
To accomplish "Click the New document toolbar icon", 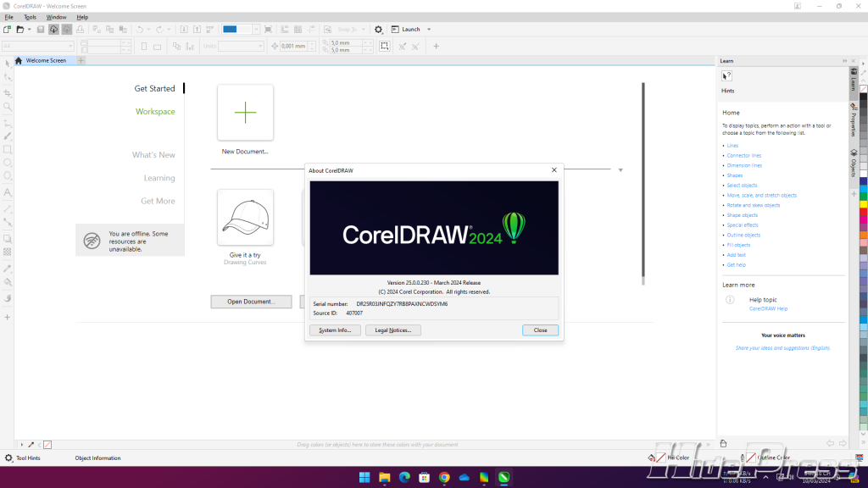I will pos(8,29).
